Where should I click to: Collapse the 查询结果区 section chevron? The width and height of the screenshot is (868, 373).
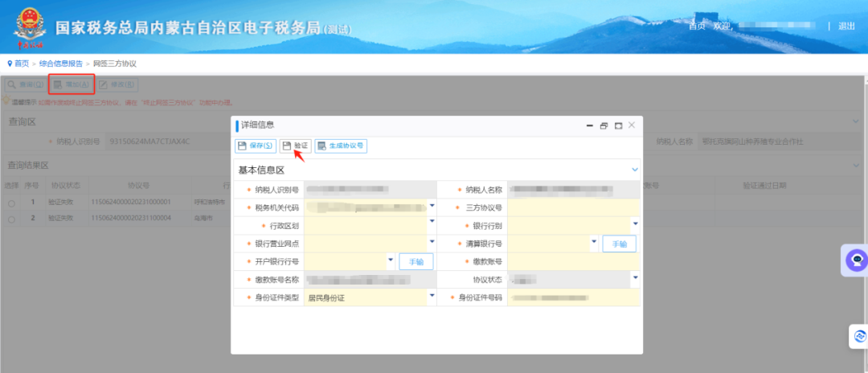(x=857, y=165)
